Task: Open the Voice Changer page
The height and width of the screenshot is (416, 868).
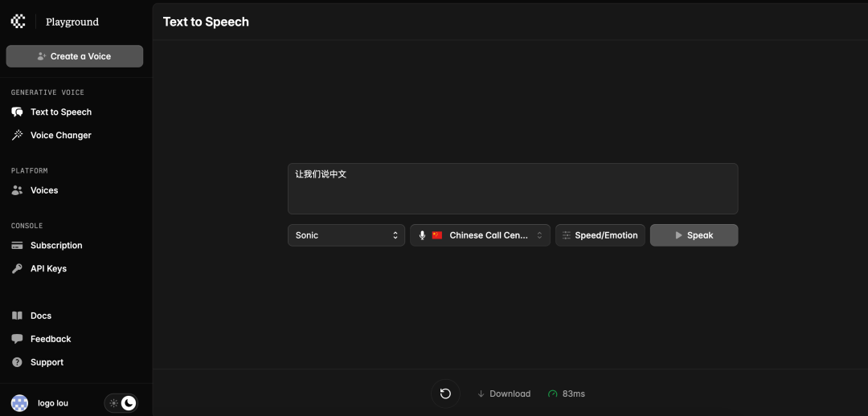Action: [x=60, y=136]
